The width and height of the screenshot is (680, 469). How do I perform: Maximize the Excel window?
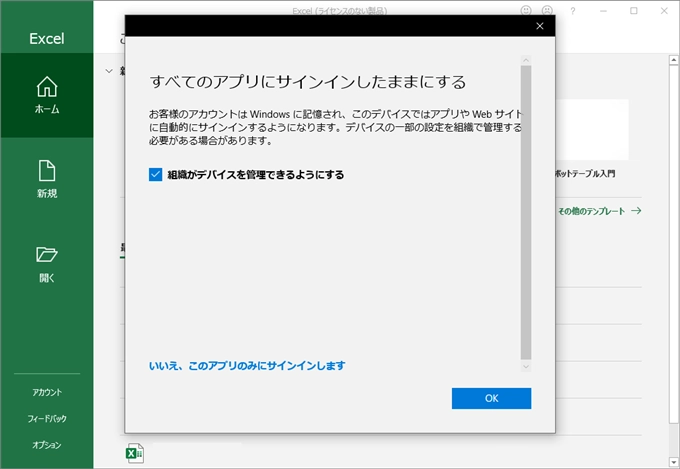[634, 10]
